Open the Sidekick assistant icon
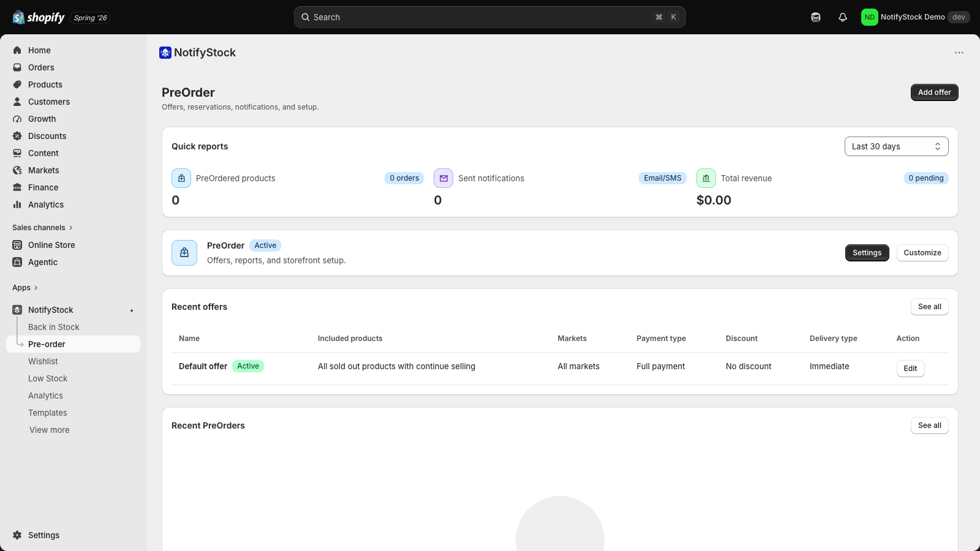The height and width of the screenshot is (551, 980). pos(816,17)
